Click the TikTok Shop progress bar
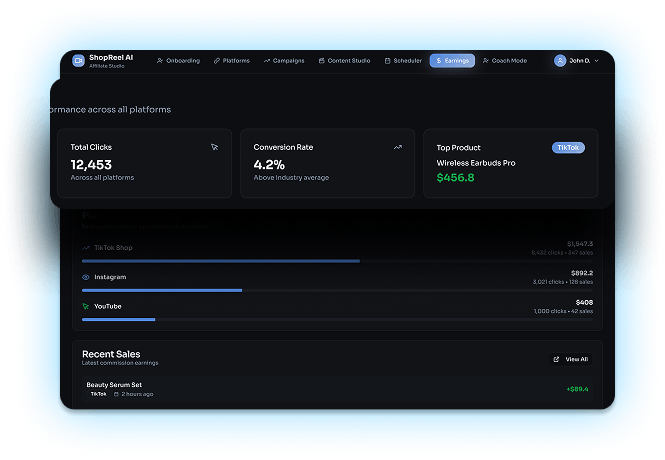Screen dimensions: 665x460 [337, 261]
